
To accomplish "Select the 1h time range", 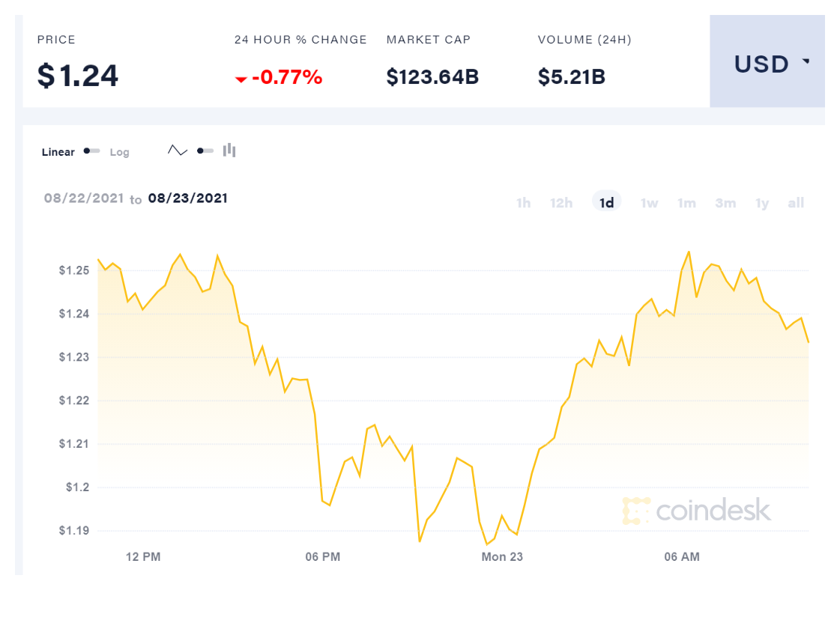I will 523,202.
